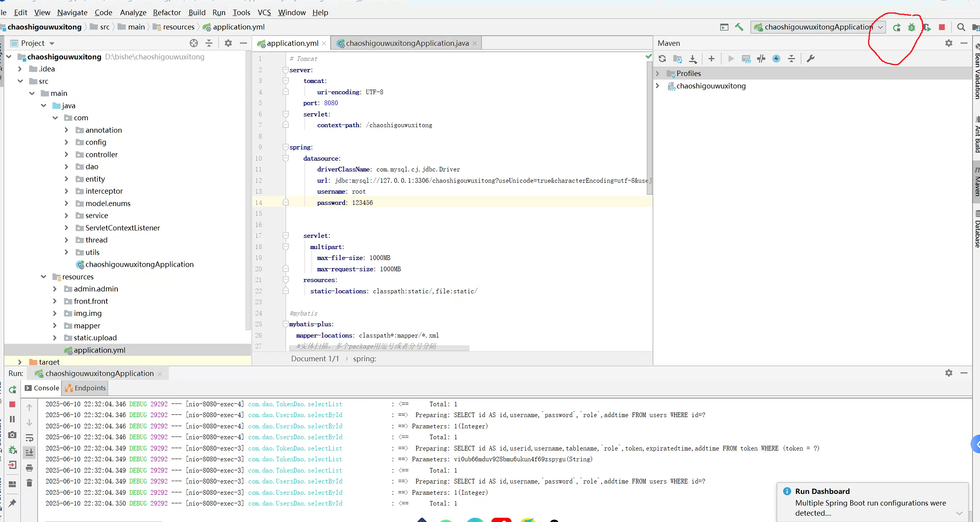Image resolution: width=980 pixels, height=522 pixels.
Task: Open the Project view selector dropdown
Action: (52, 43)
